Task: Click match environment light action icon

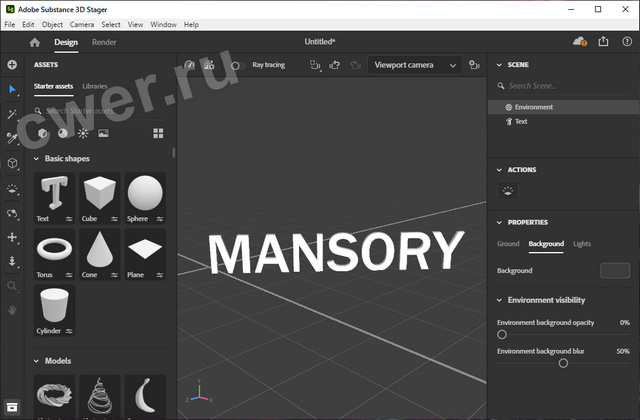Action: pyautogui.click(x=508, y=191)
